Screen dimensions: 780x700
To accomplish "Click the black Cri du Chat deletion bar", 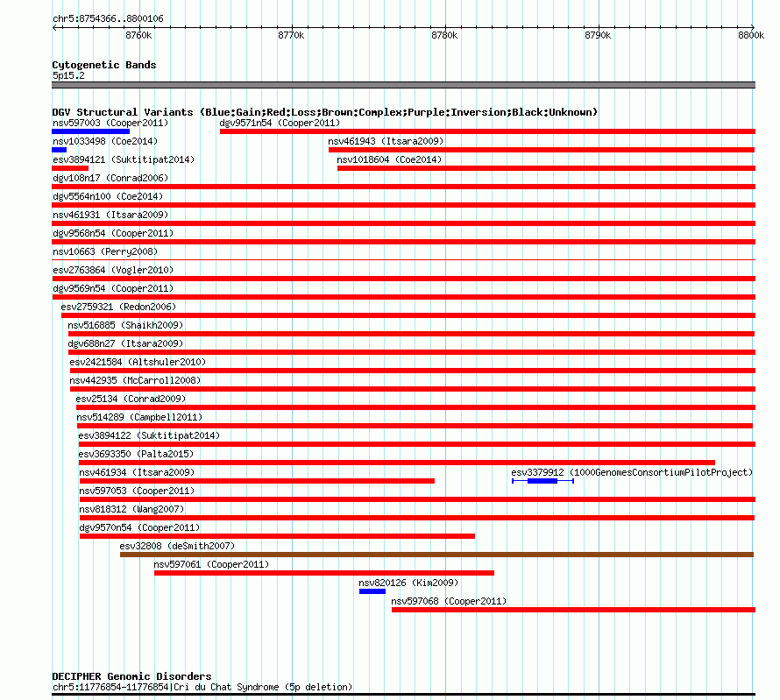I will coord(403,695).
